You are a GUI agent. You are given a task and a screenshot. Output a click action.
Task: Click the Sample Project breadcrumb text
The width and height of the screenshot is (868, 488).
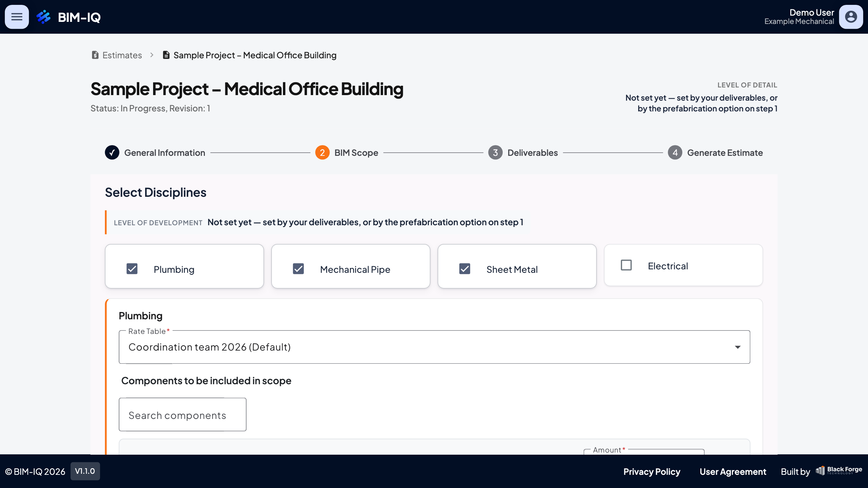[255, 56]
